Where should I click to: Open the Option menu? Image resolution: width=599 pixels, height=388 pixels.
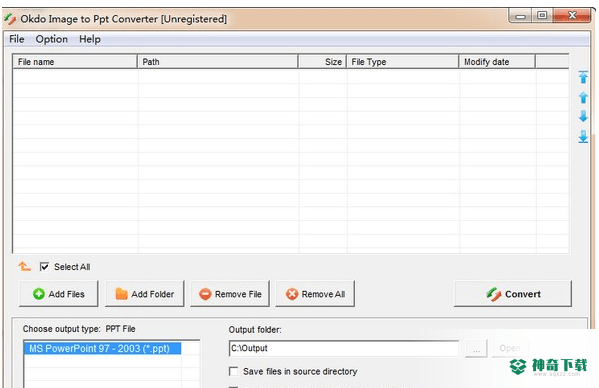(x=52, y=39)
